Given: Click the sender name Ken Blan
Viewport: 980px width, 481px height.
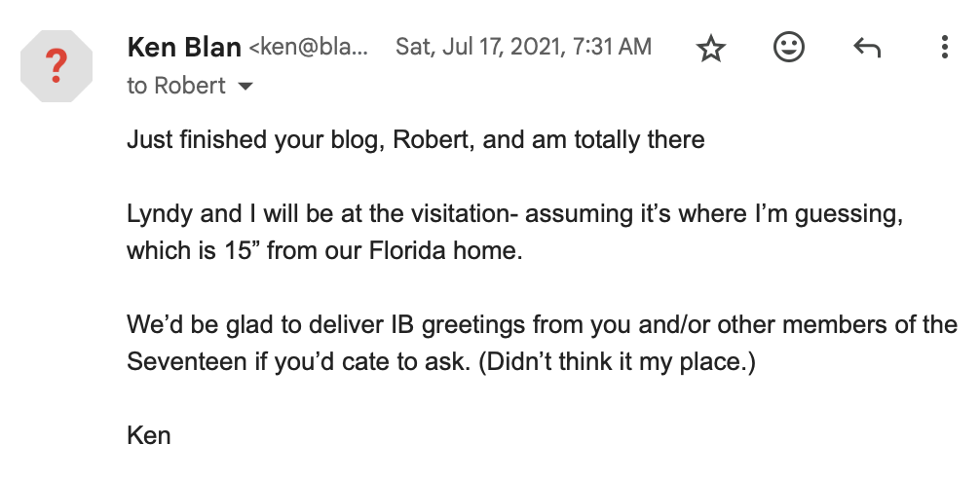Looking at the screenshot, I should (x=184, y=48).
